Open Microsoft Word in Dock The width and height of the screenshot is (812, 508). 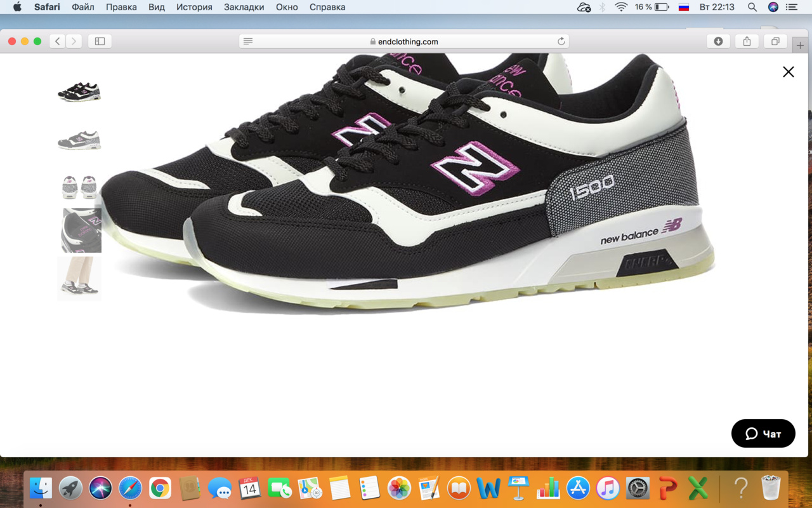tap(488, 488)
